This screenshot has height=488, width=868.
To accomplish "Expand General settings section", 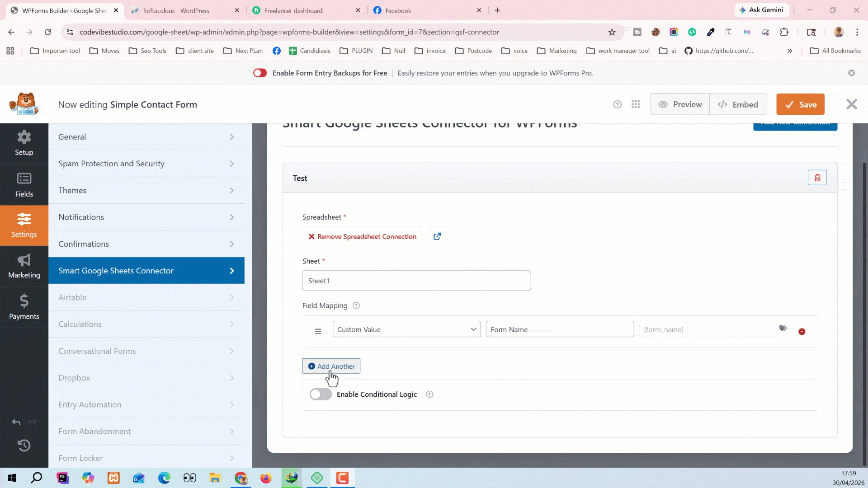I will click(146, 137).
